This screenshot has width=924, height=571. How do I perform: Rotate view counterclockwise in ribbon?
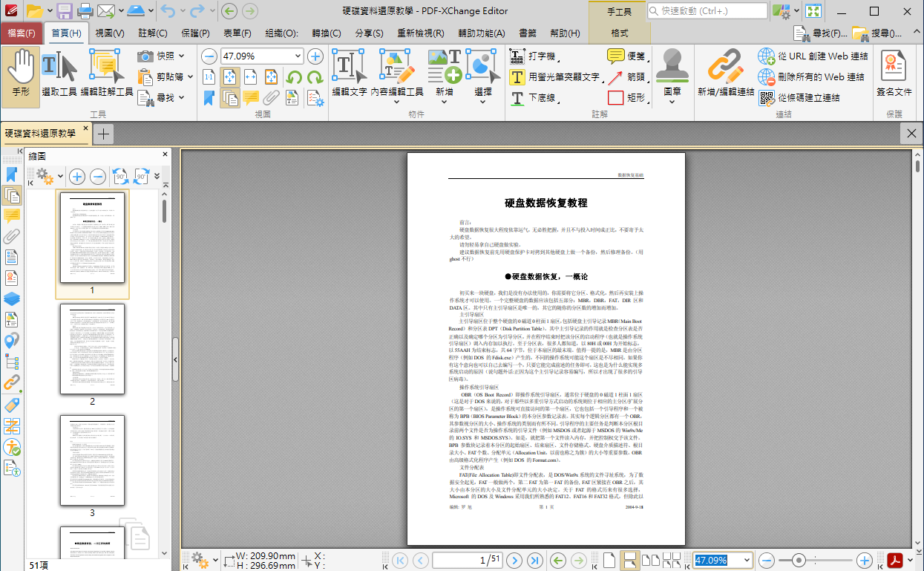pyautogui.click(x=294, y=77)
